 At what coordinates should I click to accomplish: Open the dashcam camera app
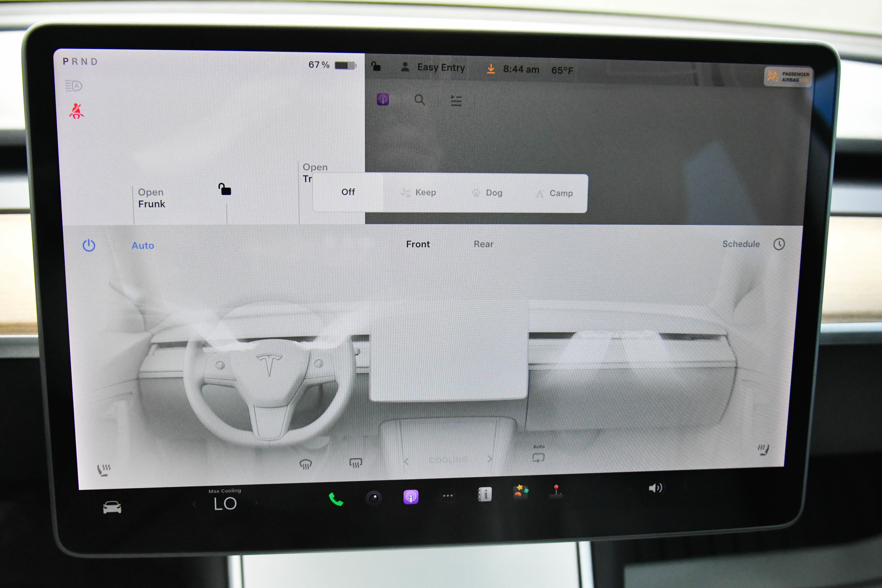coord(373,498)
